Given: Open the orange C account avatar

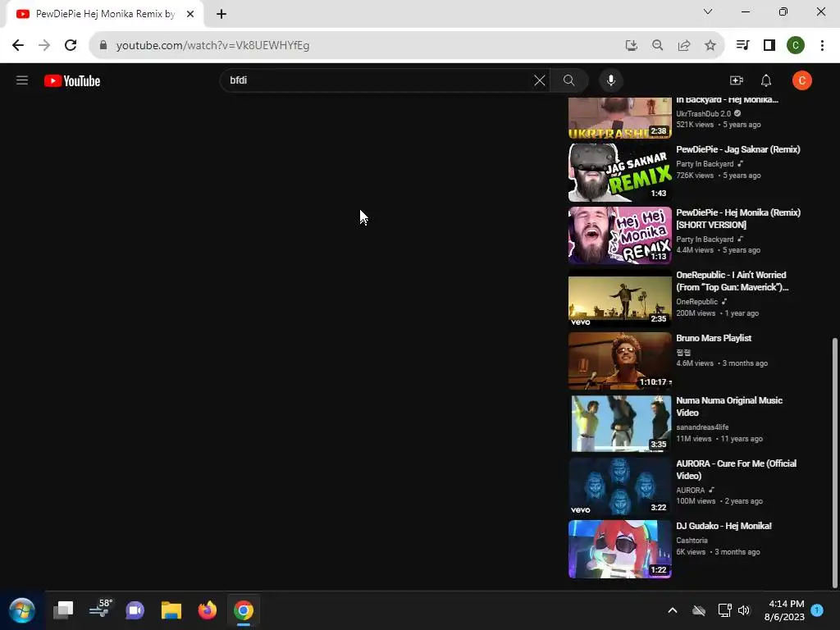Looking at the screenshot, I should pyautogui.click(x=802, y=80).
